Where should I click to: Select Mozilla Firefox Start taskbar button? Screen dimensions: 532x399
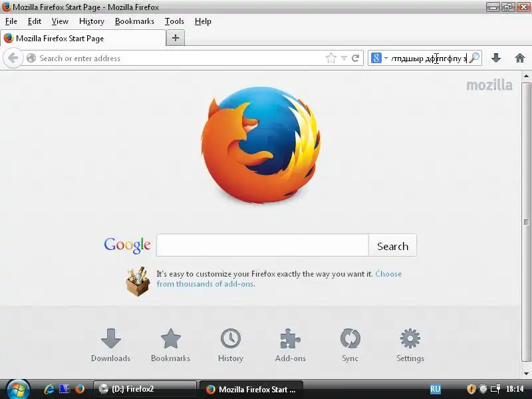(x=251, y=389)
